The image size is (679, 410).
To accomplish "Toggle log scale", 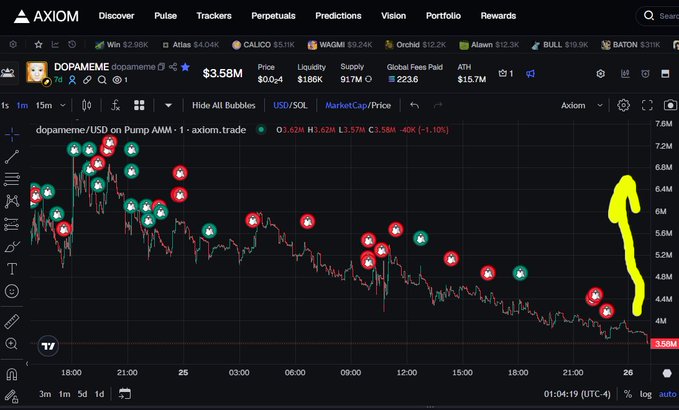I will (646, 394).
